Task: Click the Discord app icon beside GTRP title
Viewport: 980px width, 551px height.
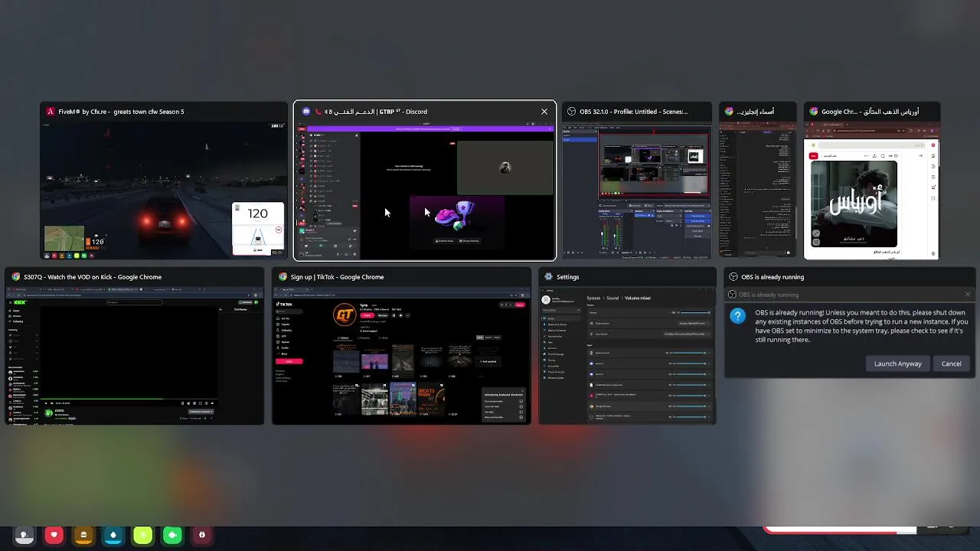Action: pyautogui.click(x=306, y=112)
